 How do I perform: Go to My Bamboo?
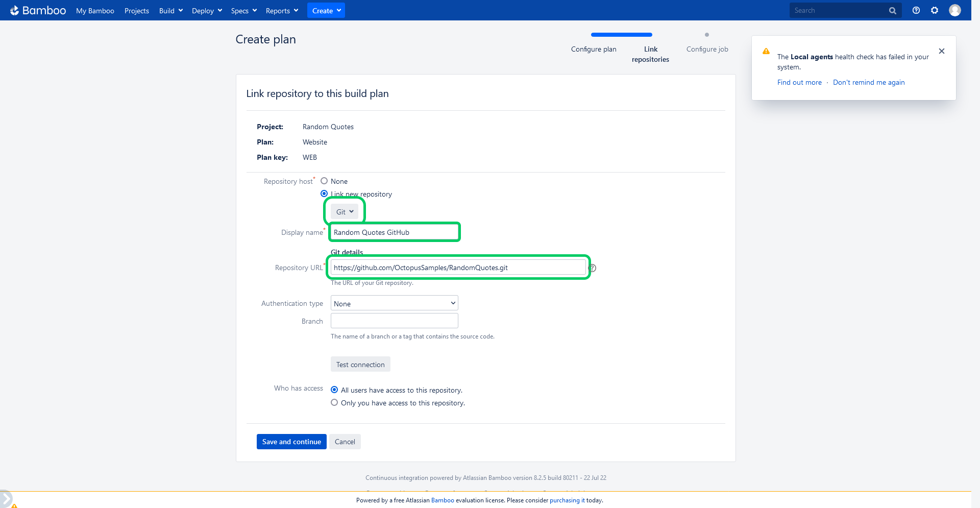coord(95,11)
